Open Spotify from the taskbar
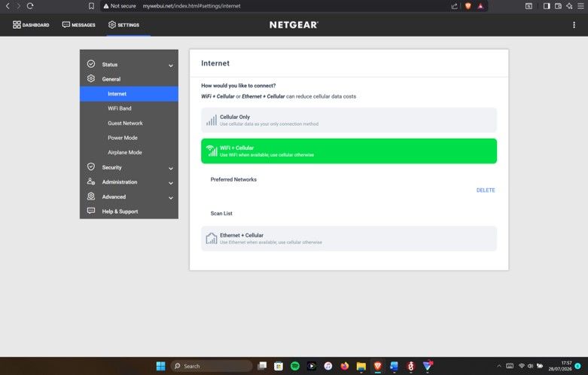 [x=295, y=366]
